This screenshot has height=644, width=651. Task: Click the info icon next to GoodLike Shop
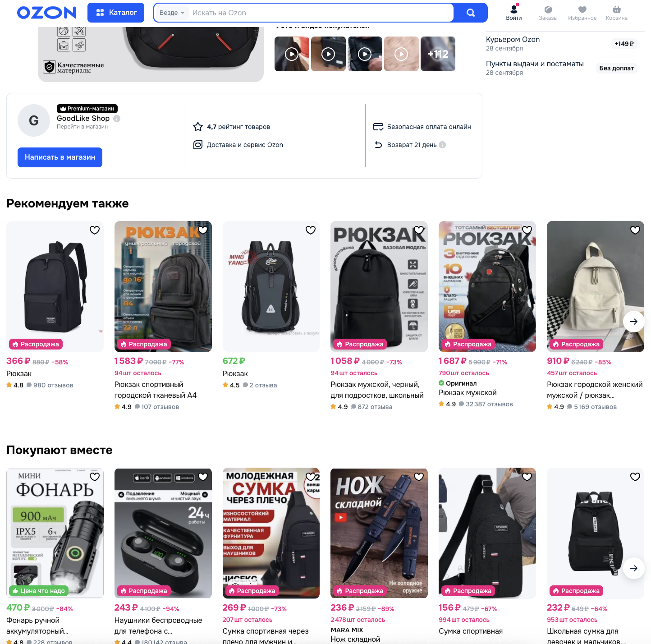(x=117, y=119)
